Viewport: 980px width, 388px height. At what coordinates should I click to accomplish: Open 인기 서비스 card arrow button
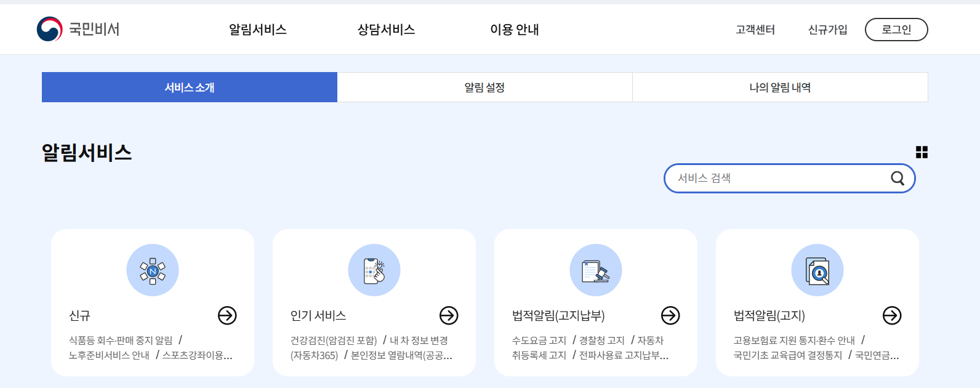click(449, 315)
